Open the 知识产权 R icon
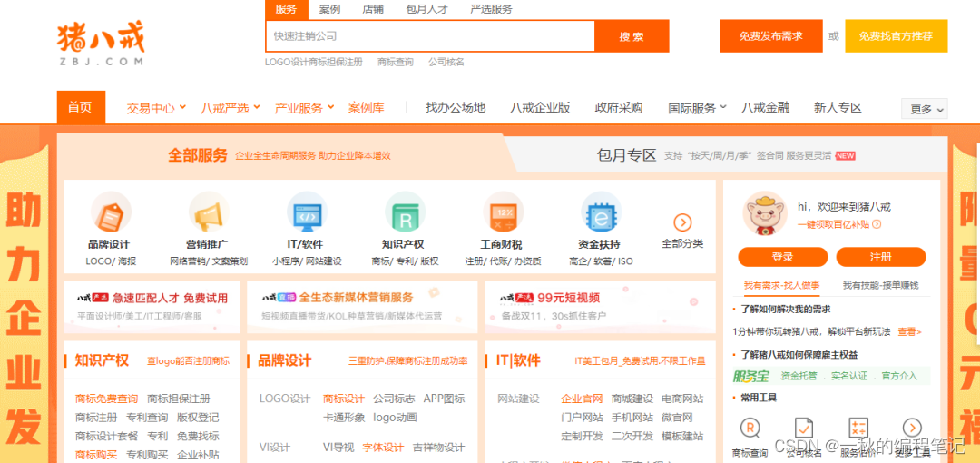 point(405,212)
